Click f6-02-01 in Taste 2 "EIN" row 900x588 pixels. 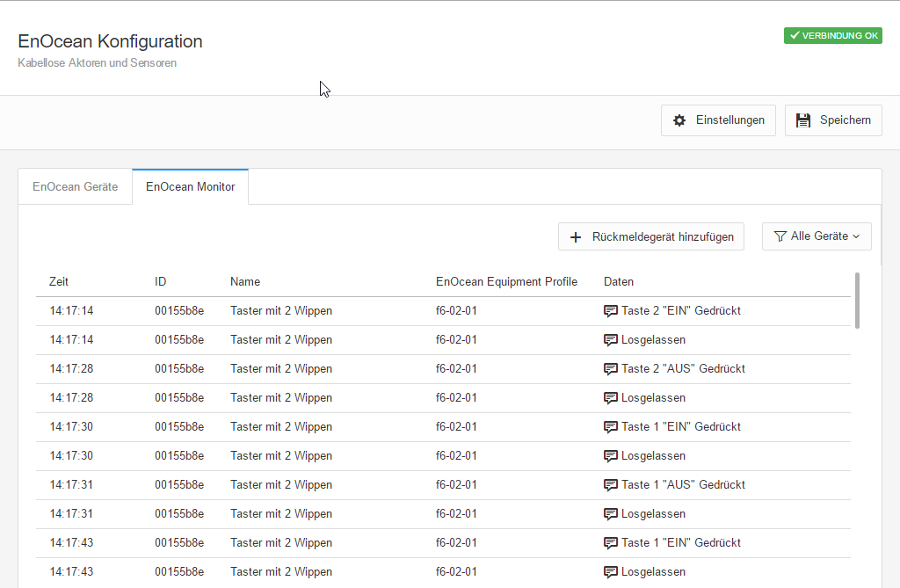pyautogui.click(x=456, y=310)
